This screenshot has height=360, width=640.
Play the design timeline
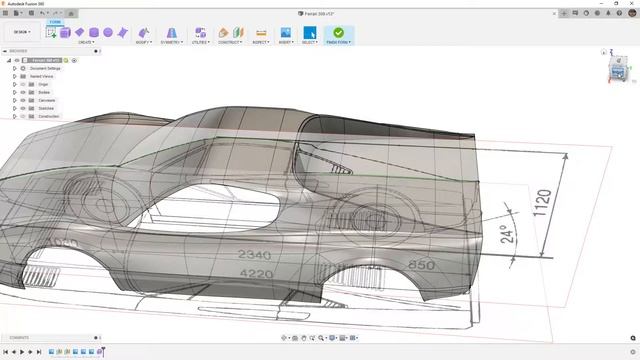point(22,352)
